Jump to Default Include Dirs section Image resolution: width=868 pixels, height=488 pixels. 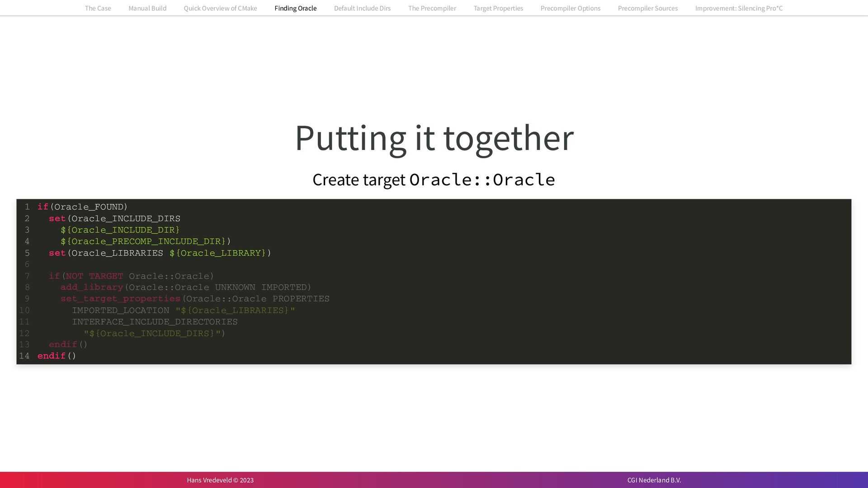click(362, 8)
